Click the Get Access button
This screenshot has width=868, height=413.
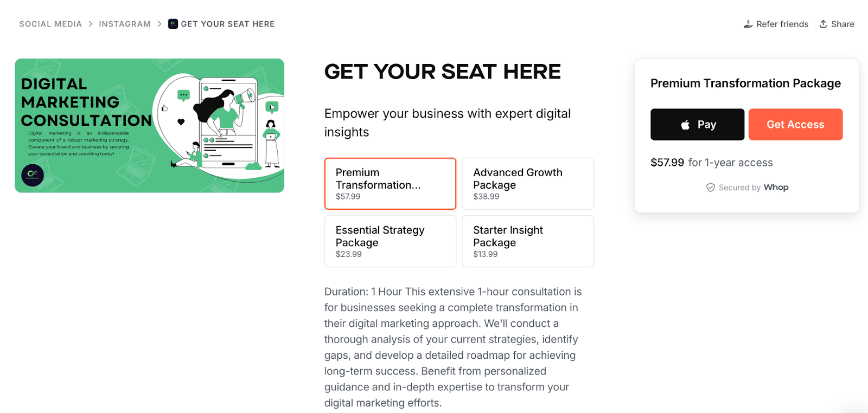coord(795,124)
